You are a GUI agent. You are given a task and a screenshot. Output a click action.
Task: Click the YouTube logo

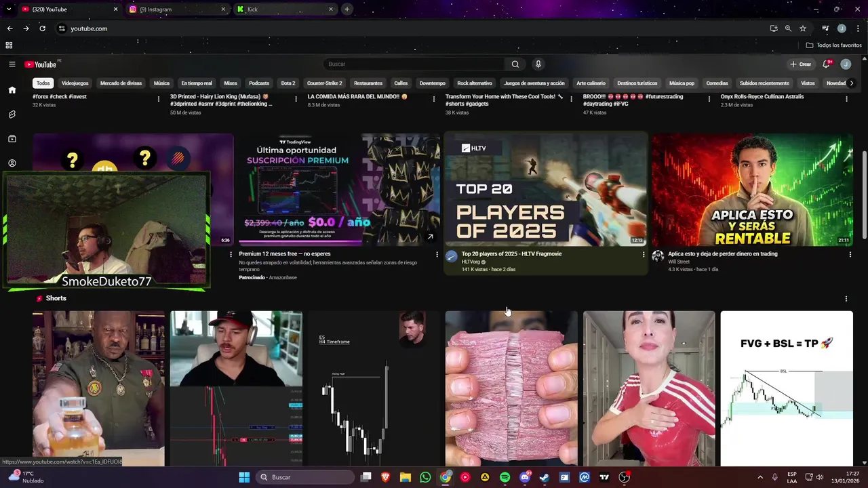point(41,64)
